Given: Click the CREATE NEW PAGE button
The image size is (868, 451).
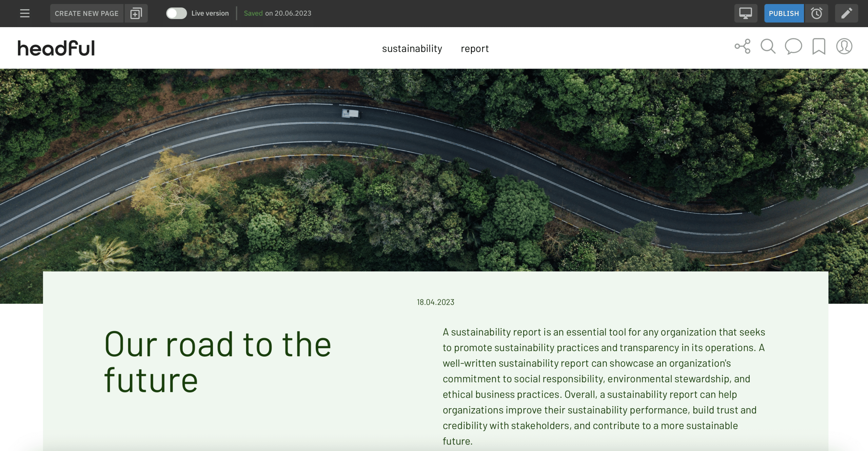Looking at the screenshot, I should 87,13.
